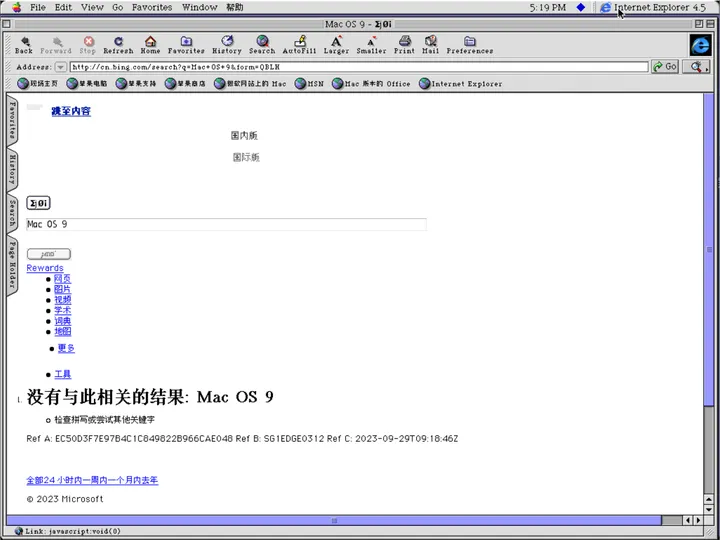Open the Edit menu

click(x=63, y=7)
